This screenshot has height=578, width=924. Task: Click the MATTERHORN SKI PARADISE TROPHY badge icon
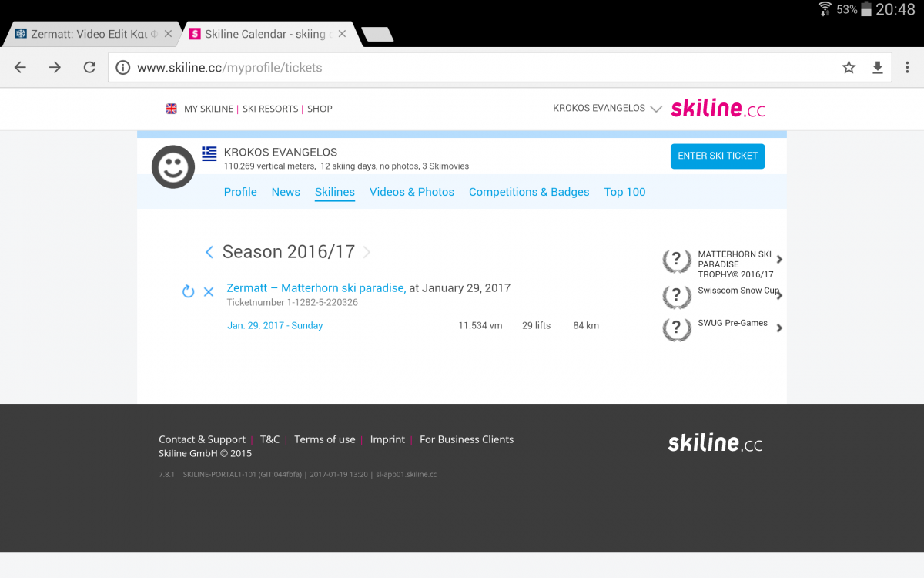[x=677, y=260]
